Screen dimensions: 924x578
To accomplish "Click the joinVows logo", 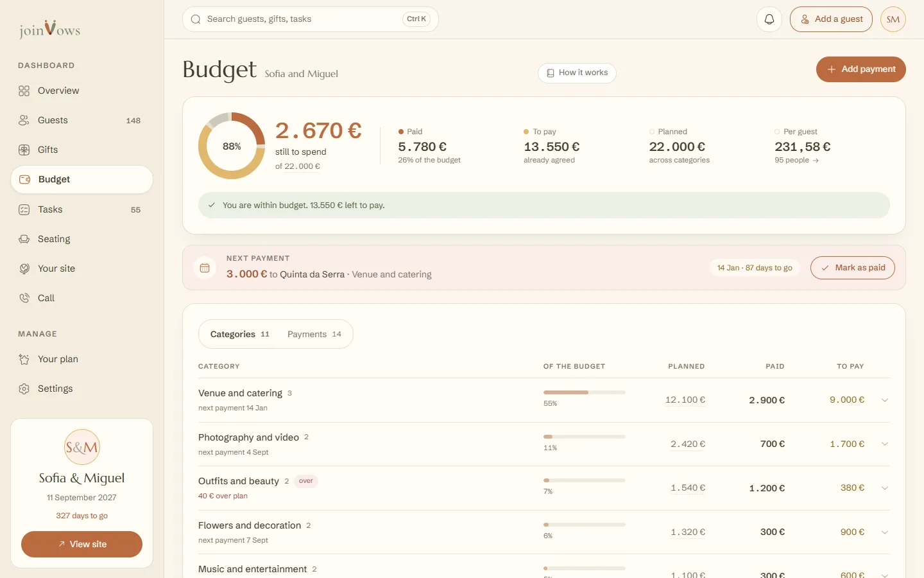I will [49, 29].
